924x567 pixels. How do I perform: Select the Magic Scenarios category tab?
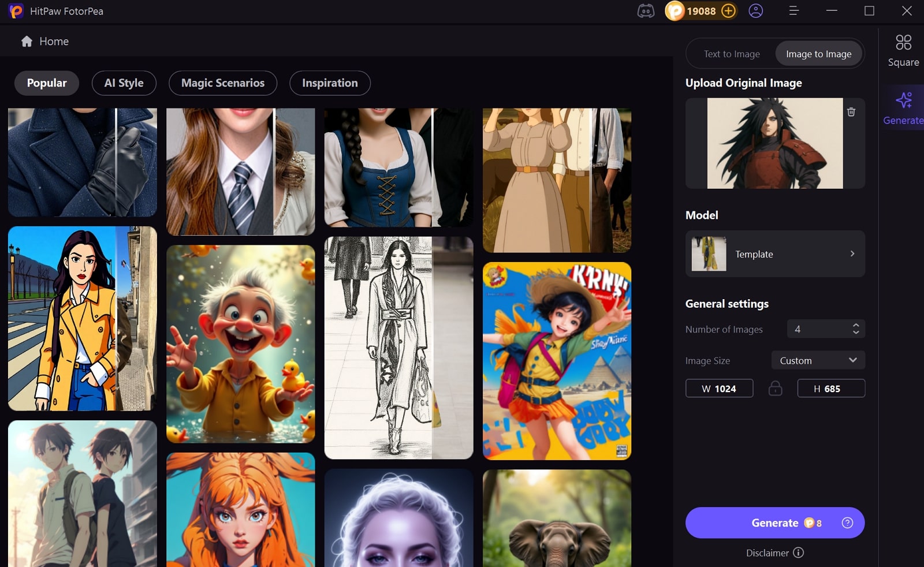pyautogui.click(x=223, y=83)
